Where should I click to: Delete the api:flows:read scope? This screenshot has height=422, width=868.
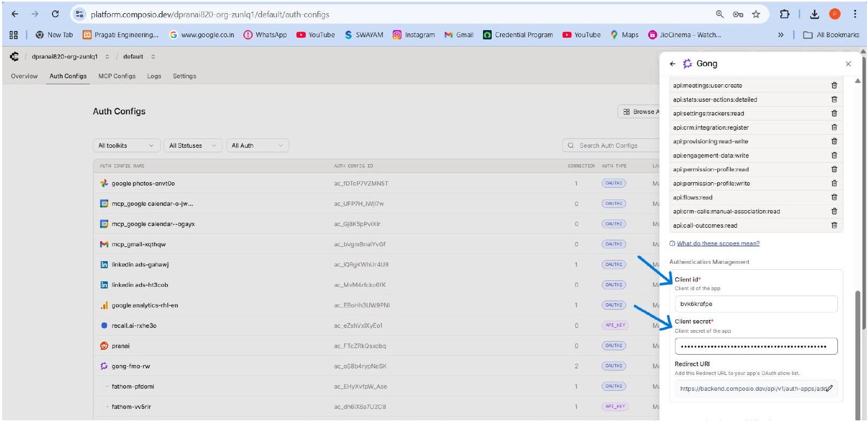834,197
